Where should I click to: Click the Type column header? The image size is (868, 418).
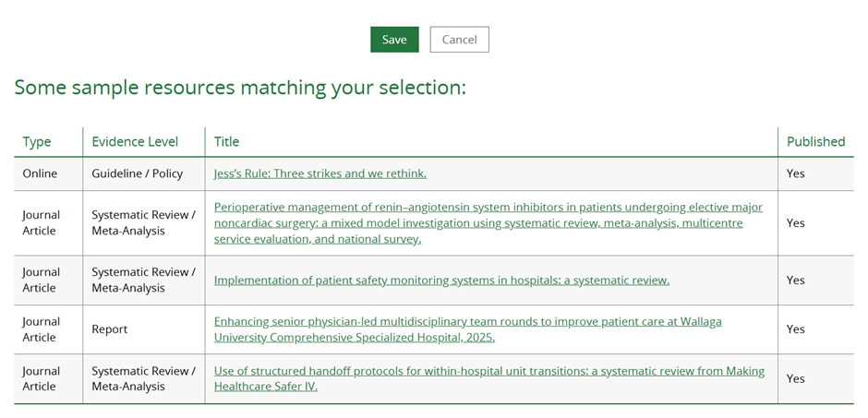point(37,142)
